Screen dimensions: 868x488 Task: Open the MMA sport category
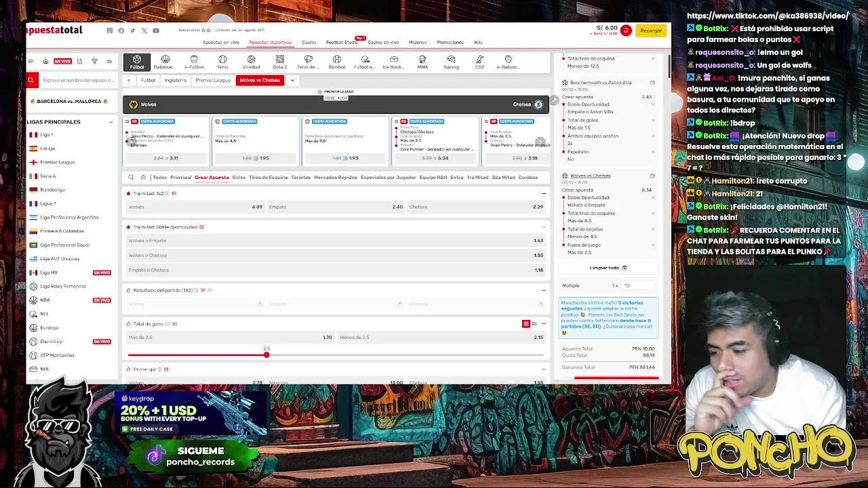click(x=422, y=62)
